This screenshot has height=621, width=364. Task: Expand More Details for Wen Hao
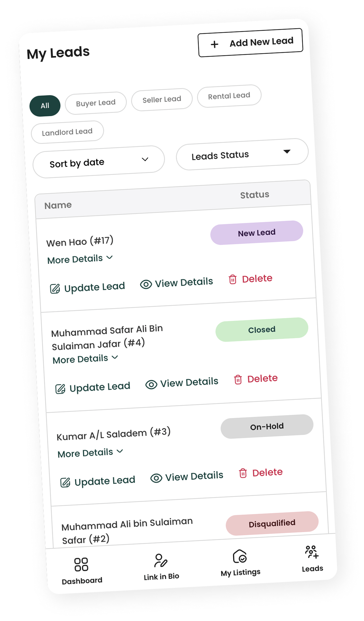pos(80,259)
